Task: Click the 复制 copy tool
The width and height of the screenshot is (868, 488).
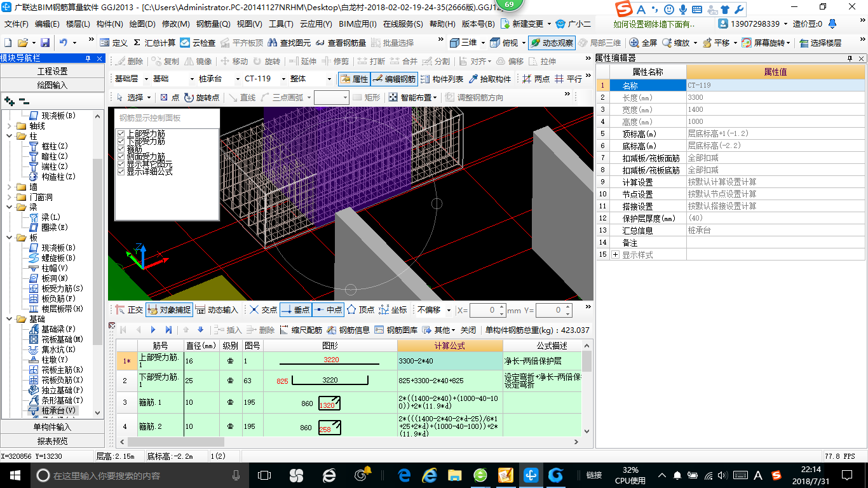Action: [x=165, y=61]
